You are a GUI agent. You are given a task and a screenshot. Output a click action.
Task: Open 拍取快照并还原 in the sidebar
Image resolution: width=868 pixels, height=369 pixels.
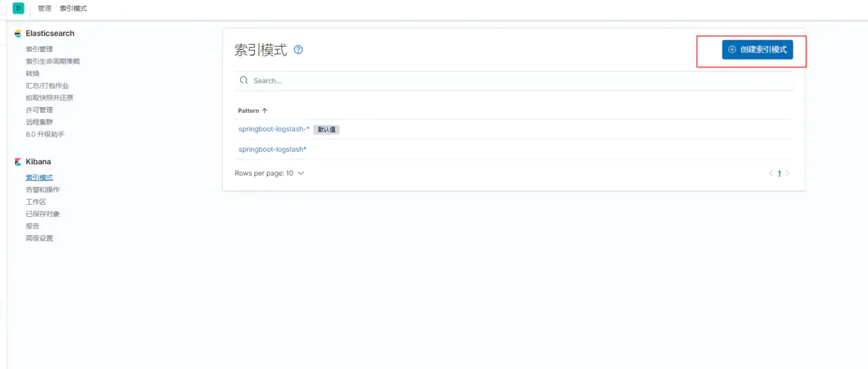49,98
